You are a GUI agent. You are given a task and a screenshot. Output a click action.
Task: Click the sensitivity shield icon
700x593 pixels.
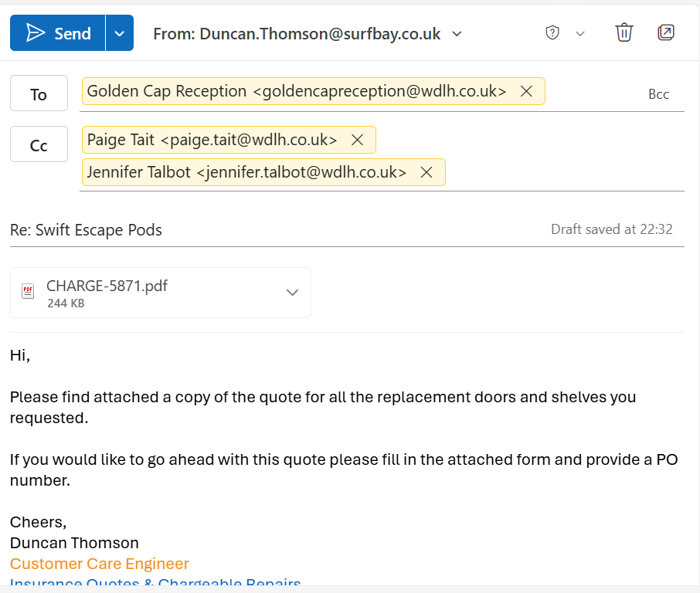(x=552, y=32)
